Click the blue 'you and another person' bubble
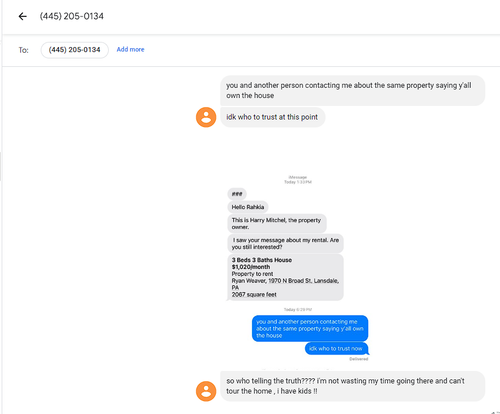The width and height of the screenshot is (500, 414). (x=310, y=328)
